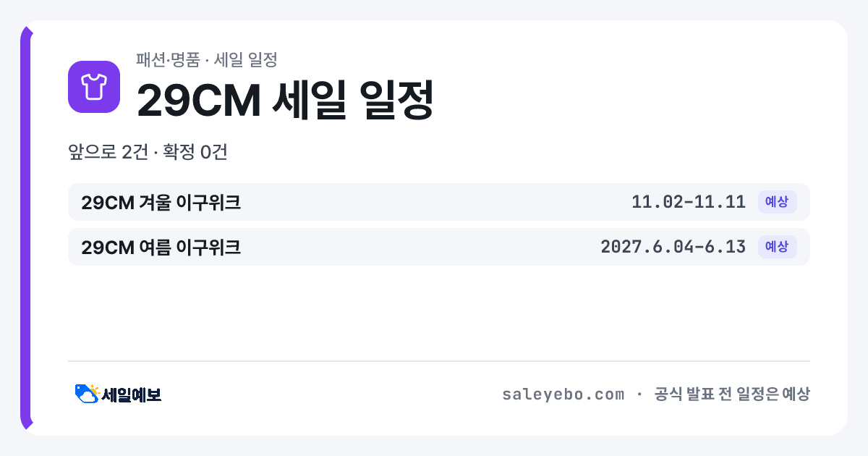
Task: Click the 예상 badge on 여름 이구위크
Action: (x=777, y=247)
